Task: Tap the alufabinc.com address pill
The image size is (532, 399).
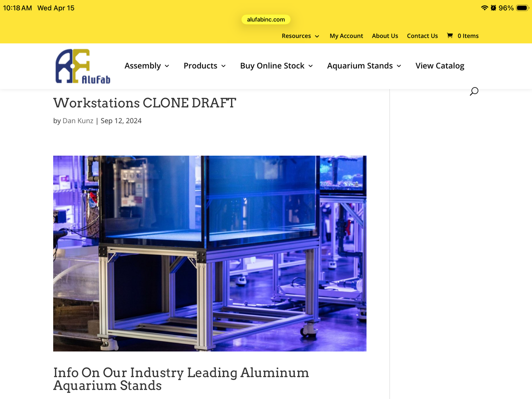Action: click(266, 20)
